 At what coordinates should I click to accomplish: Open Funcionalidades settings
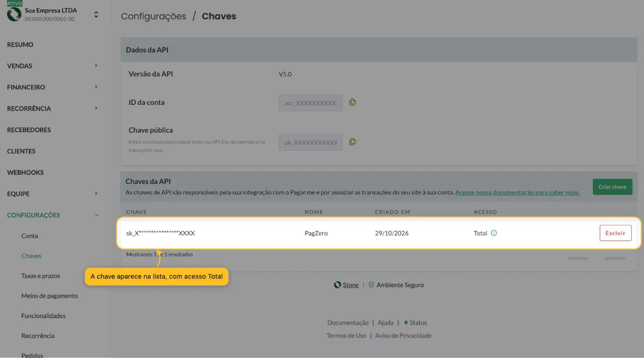43,316
